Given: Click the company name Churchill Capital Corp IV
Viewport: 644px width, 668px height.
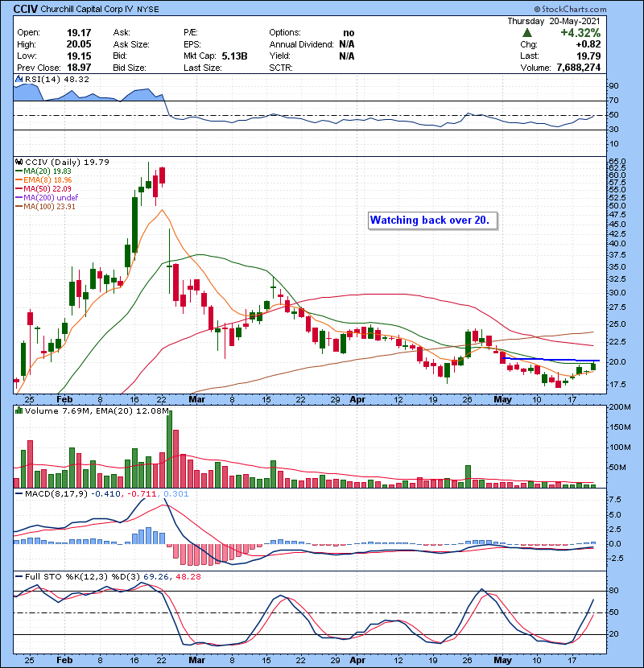Looking at the screenshot, I should pyautogui.click(x=87, y=9).
